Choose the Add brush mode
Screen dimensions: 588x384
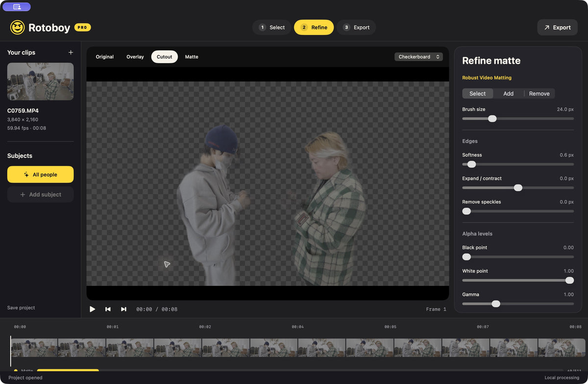tap(509, 94)
